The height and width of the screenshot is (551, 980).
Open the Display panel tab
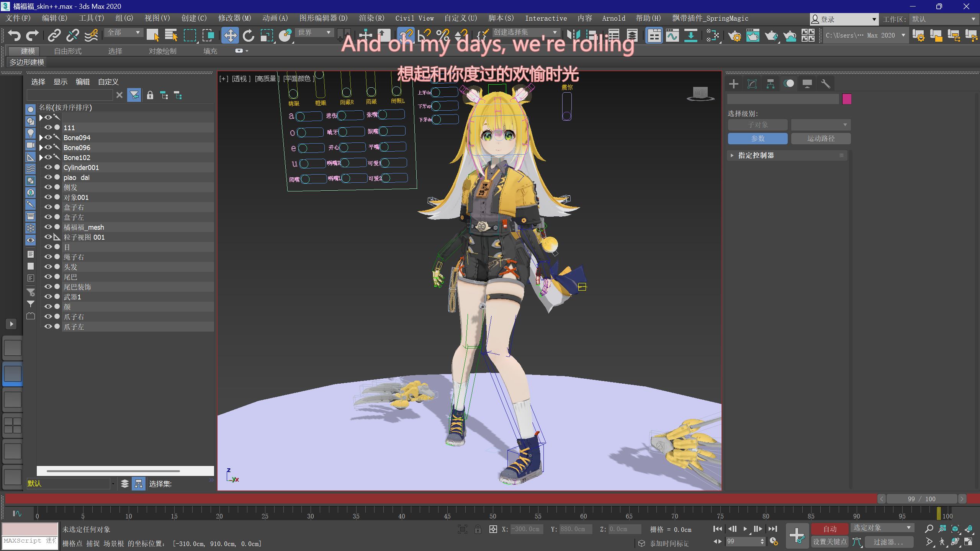point(807,83)
